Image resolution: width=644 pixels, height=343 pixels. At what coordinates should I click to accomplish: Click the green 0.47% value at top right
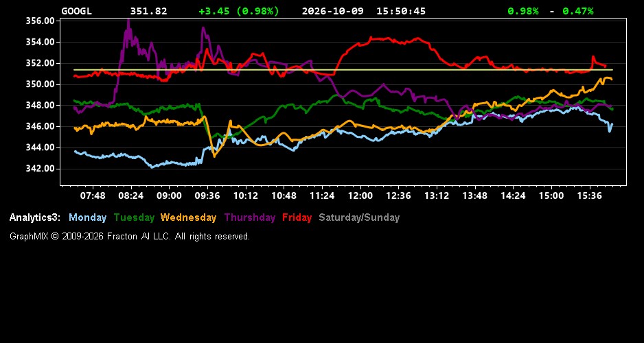pos(578,11)
